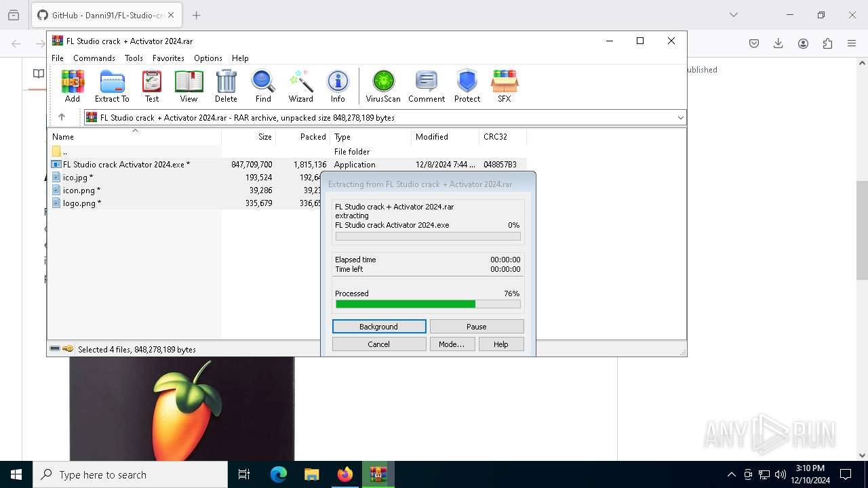Click the Firefox page vertical scrollbar
The height and width of the screenshot is (488, 868).
(x=862, y=230)
